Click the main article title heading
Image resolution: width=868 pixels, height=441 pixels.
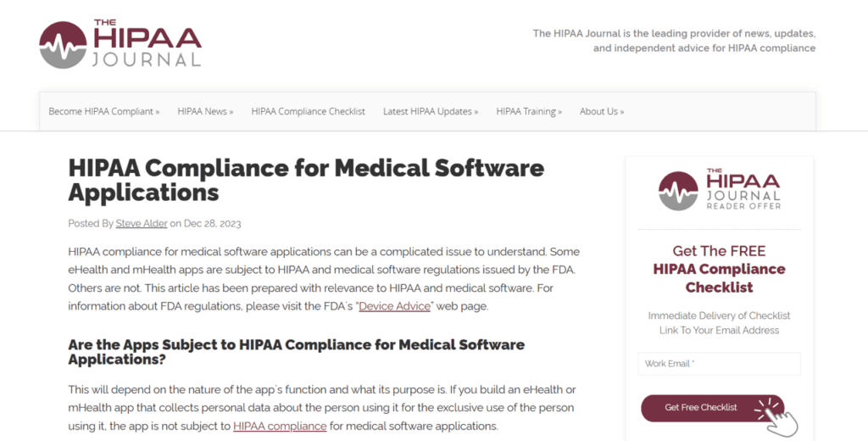tap(306, 179)
